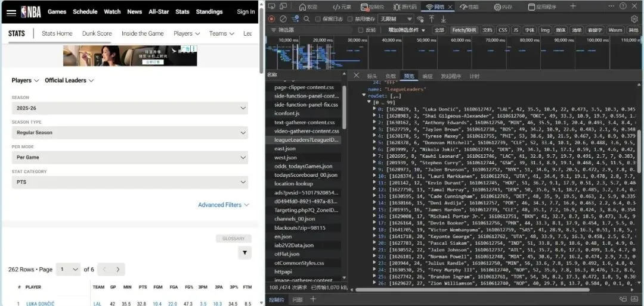644x306 pixels.
Task: Open network conditions wifi-gear icon
Action: tap(420, 19)
